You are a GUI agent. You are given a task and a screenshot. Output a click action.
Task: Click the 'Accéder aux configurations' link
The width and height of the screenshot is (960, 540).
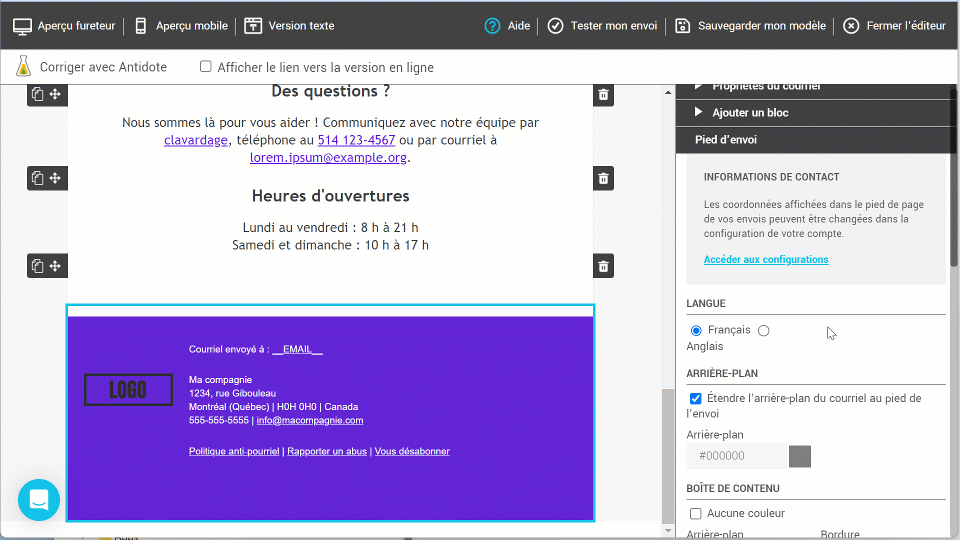click(x=766, y=260)
